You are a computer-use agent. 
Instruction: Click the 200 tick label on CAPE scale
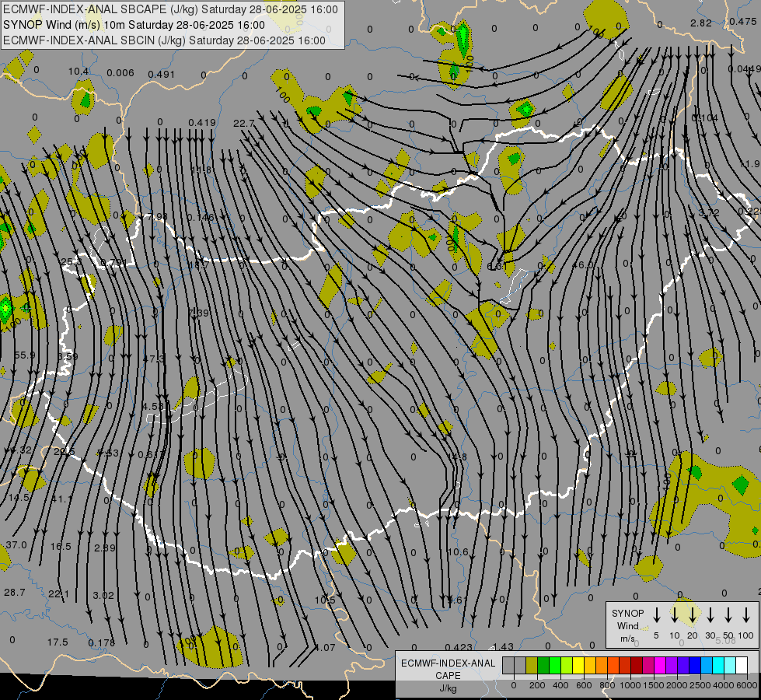click(x=537, y=685)
